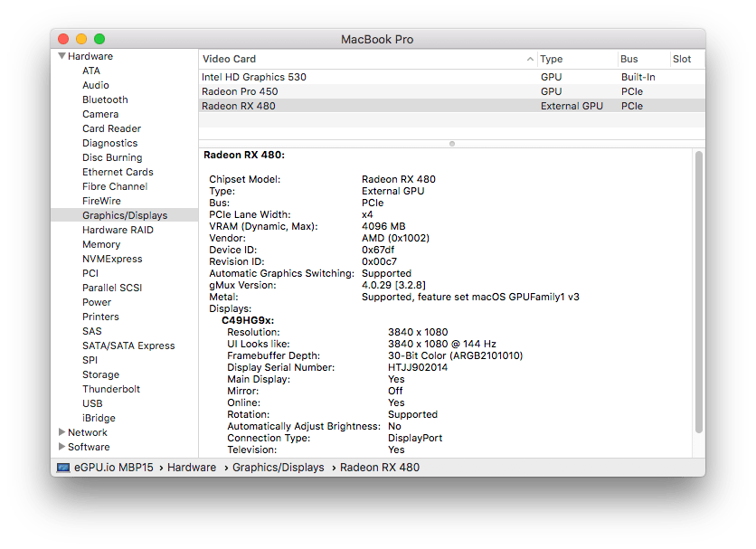Collapse the Hardware tree section
Screen dimensions: 756x549
point(61,56)
